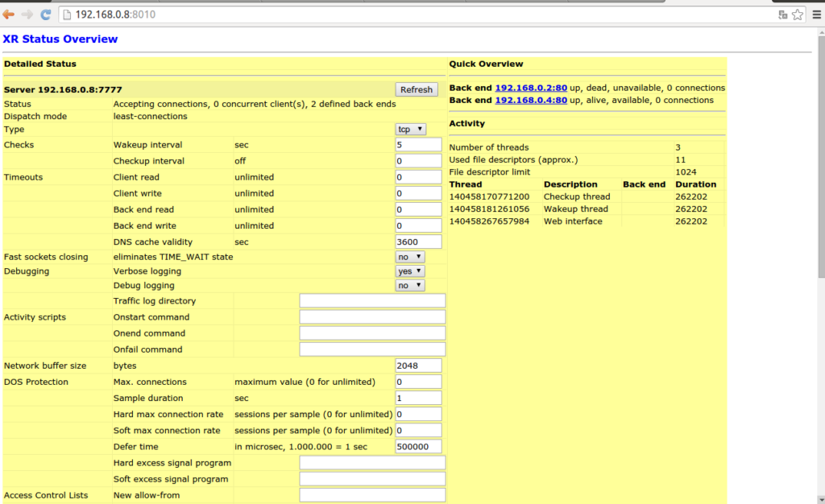Open the Fast sockets closing dropdown
825x504 pixels.
408,254
